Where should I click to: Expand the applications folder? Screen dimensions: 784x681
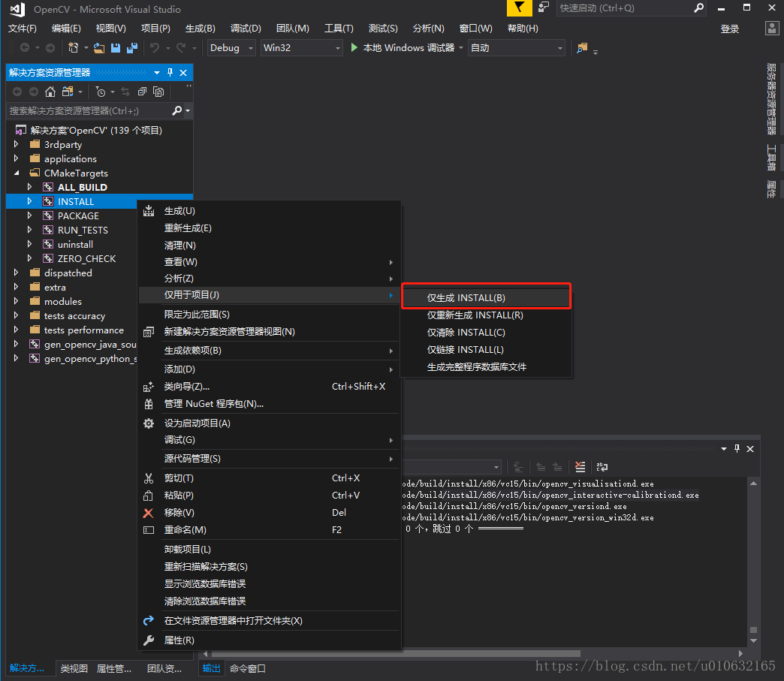coord(16,158)
